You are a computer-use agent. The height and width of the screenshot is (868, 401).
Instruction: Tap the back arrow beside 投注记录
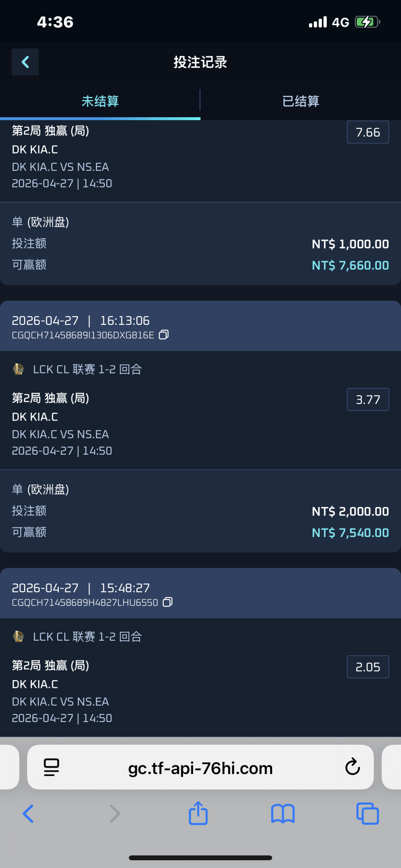click(25, 62)
